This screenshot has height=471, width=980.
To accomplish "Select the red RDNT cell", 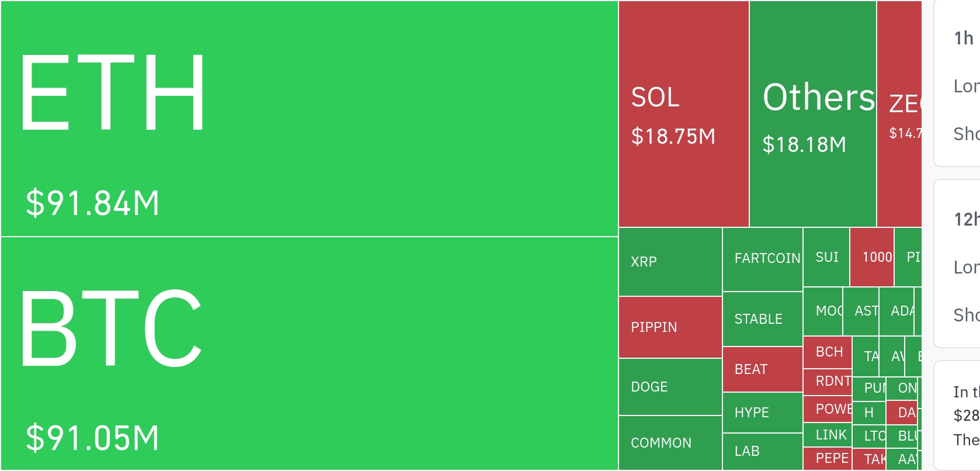I will 828,382.
